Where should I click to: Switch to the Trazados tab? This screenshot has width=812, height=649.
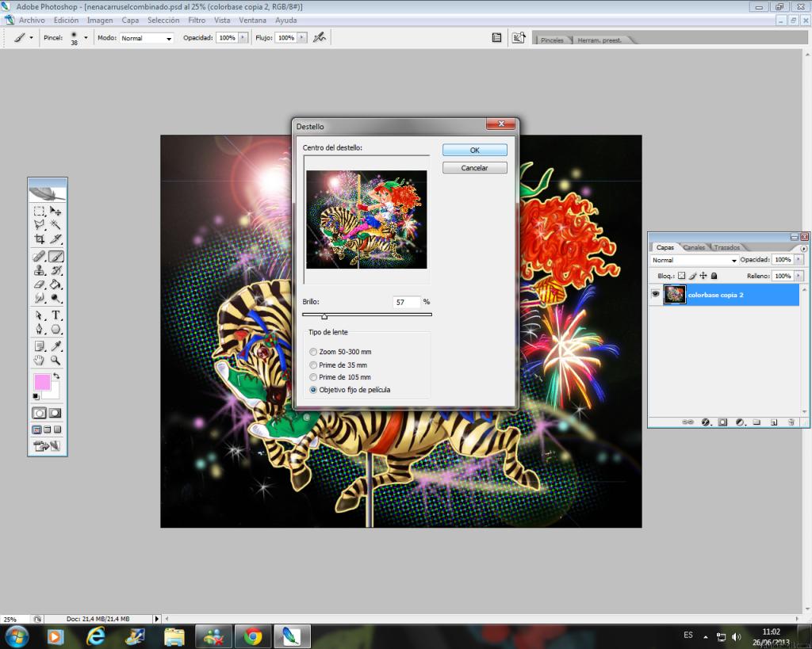click(727, 247)
